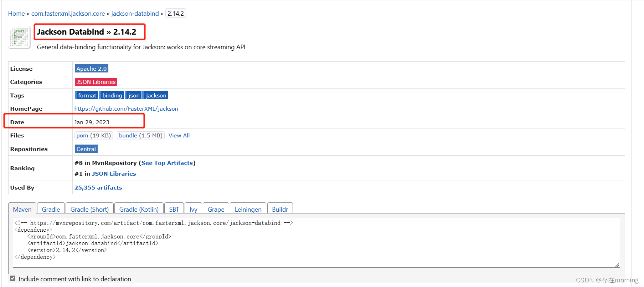
Task: Click the 2.14.2 version breadcrumb badge
Action: pos(176,14)
